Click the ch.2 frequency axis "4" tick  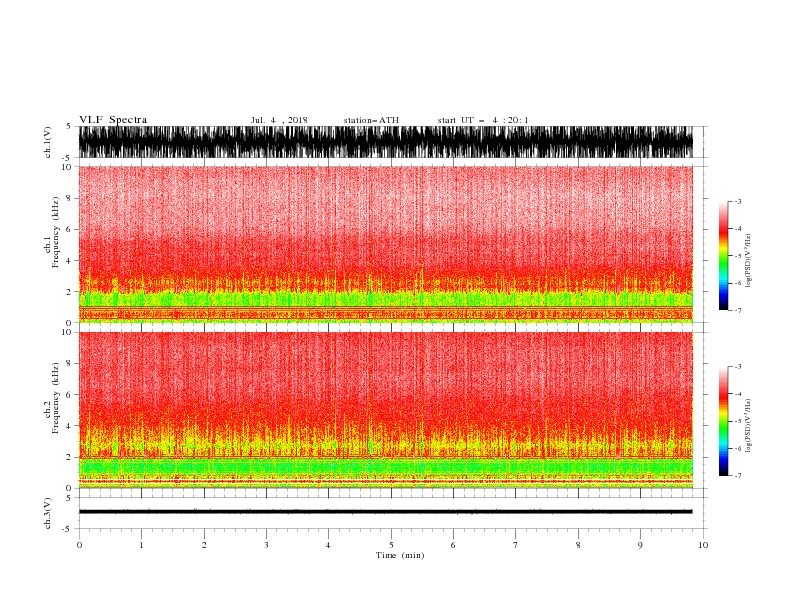[69, 426]
